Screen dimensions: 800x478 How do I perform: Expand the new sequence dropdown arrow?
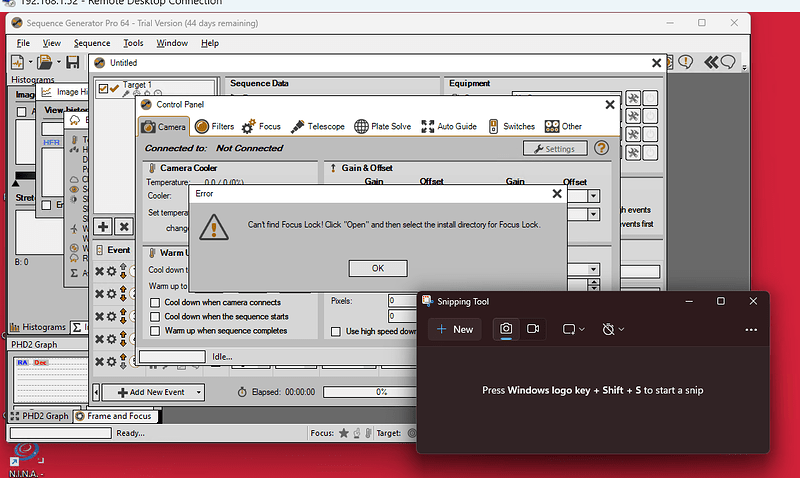[30, 62]
